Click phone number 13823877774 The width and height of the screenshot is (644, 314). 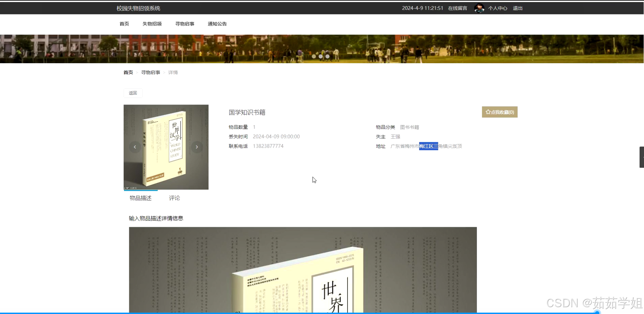tap(268, 146)
